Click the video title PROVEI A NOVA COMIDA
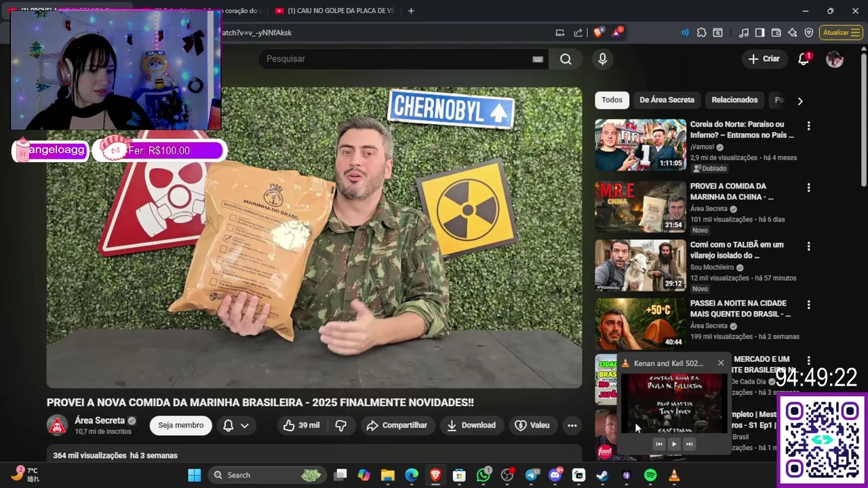 [x=260, y=403]
